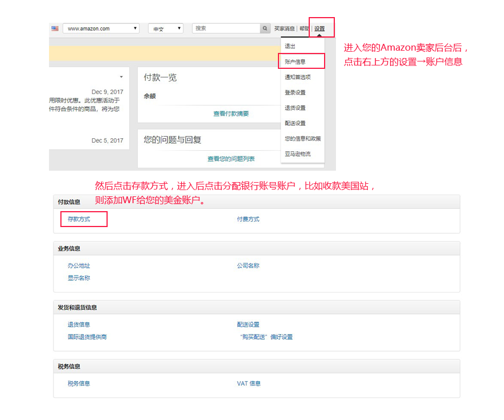
Task: Open 办公地址 link
Action: tap(79, 266)
